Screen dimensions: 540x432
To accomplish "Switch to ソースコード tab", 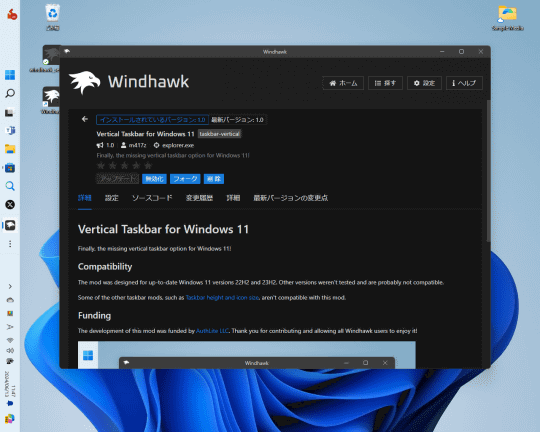I will pyautogui.click(x=152, y=198).
